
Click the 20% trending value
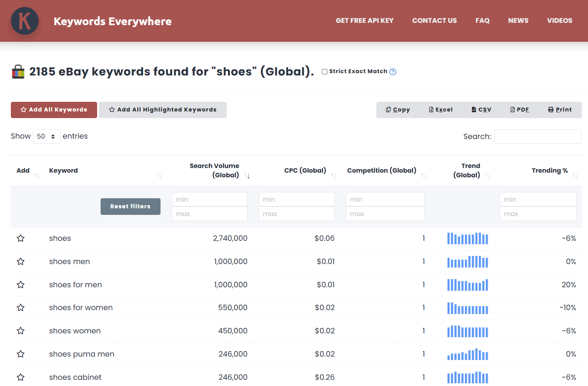569,285
